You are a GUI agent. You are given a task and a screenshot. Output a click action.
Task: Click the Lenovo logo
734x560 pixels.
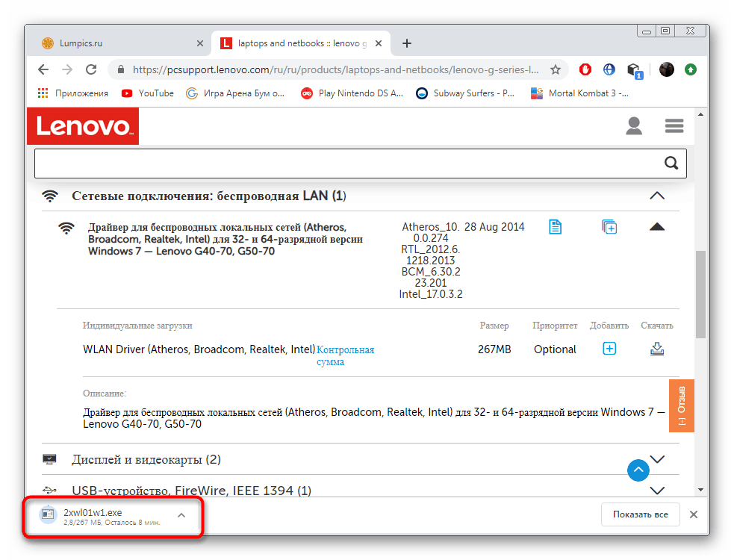[83, 126]
